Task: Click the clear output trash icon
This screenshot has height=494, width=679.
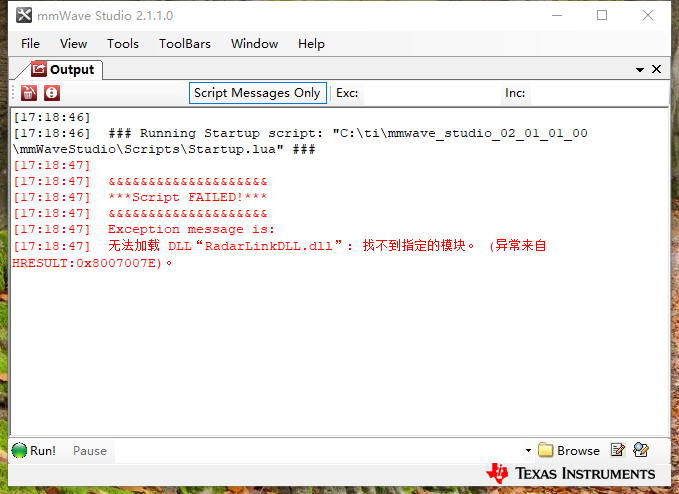Action: (29, 93)
